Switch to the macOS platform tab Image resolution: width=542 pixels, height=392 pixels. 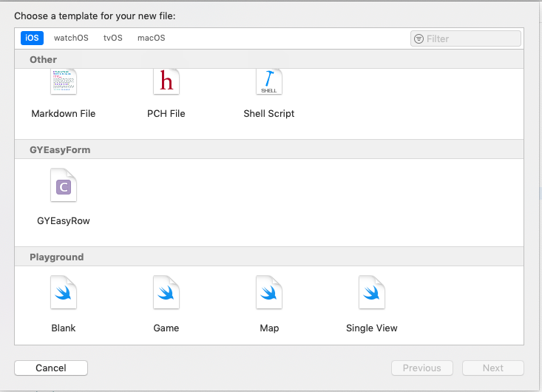[x=152, y=38]
